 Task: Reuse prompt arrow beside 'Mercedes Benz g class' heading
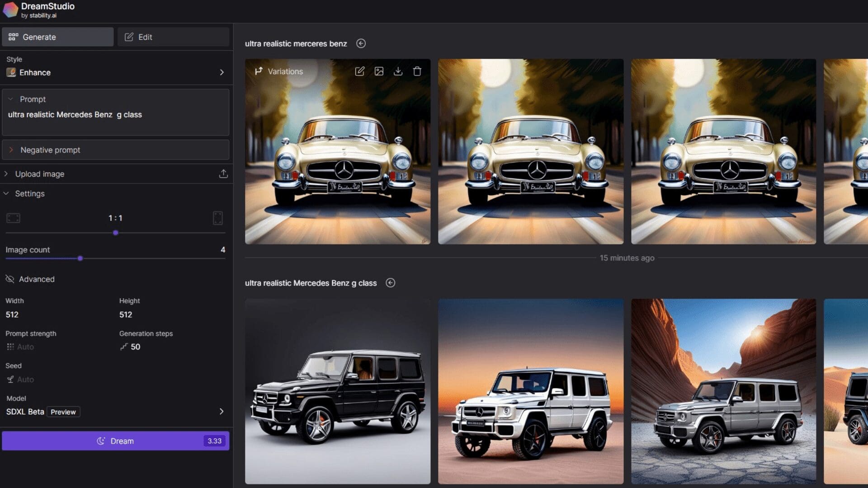click(390, 283)
